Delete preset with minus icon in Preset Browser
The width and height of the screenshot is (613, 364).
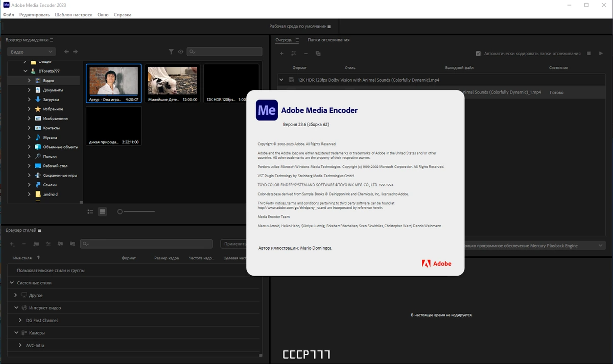(x=24, y=244)
